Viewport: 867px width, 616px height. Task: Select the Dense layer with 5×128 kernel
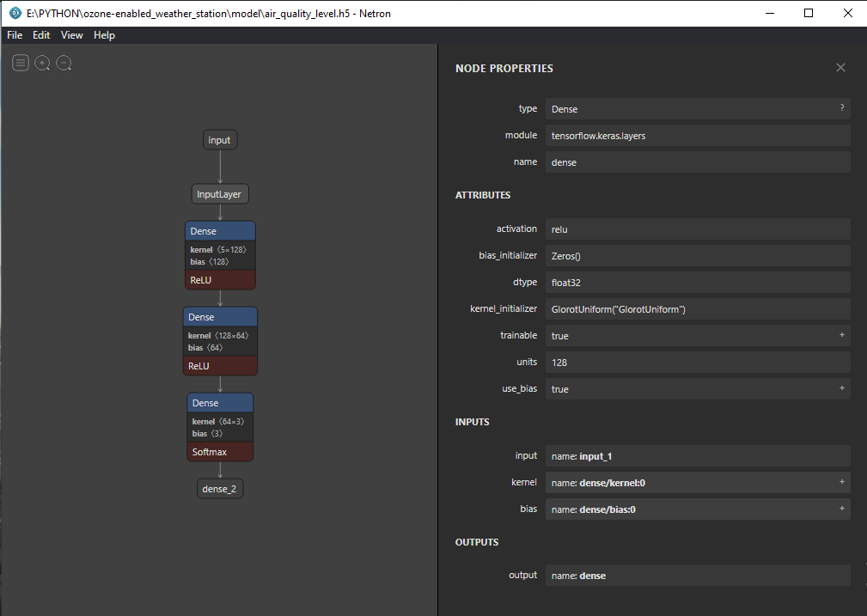click(x=220, y=231)
